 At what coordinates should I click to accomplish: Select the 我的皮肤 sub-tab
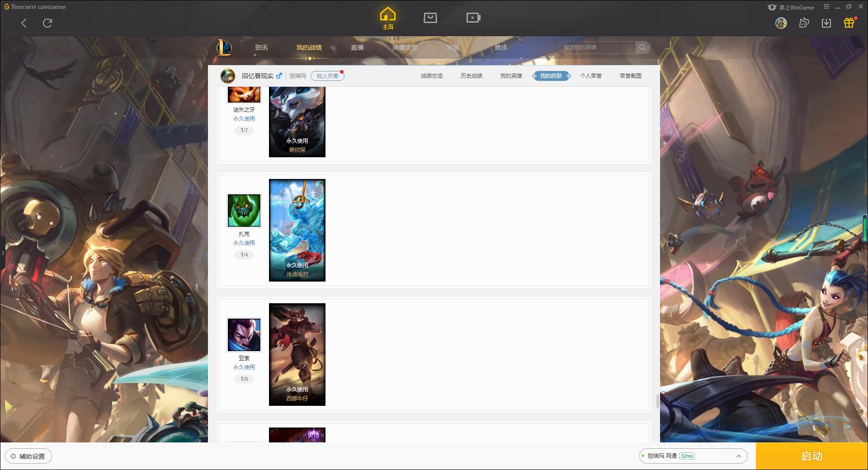[551, 76]
